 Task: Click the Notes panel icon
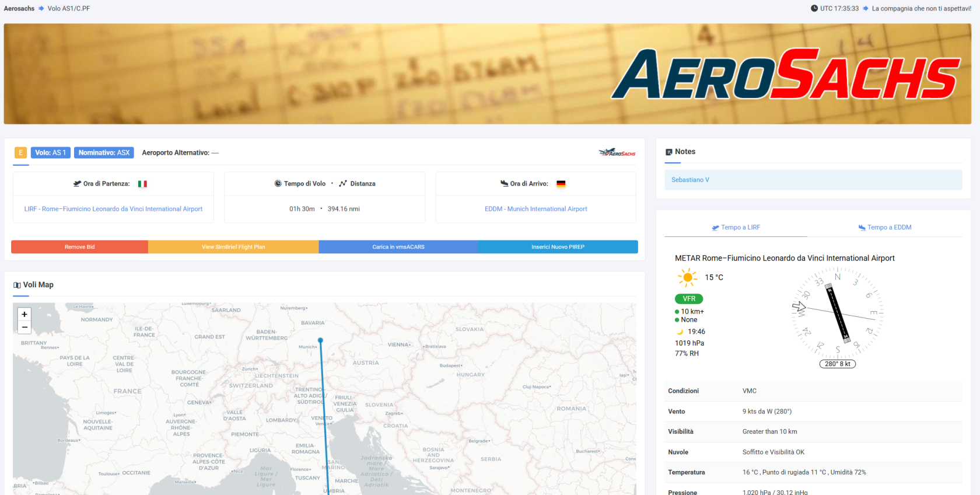[668, 152]
